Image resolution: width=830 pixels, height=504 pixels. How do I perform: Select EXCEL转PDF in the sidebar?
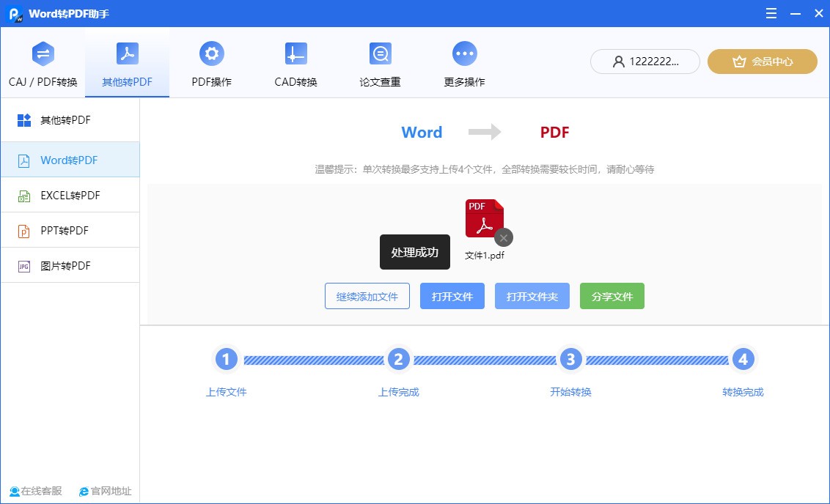pyautogui.click(x=70, y=195)
